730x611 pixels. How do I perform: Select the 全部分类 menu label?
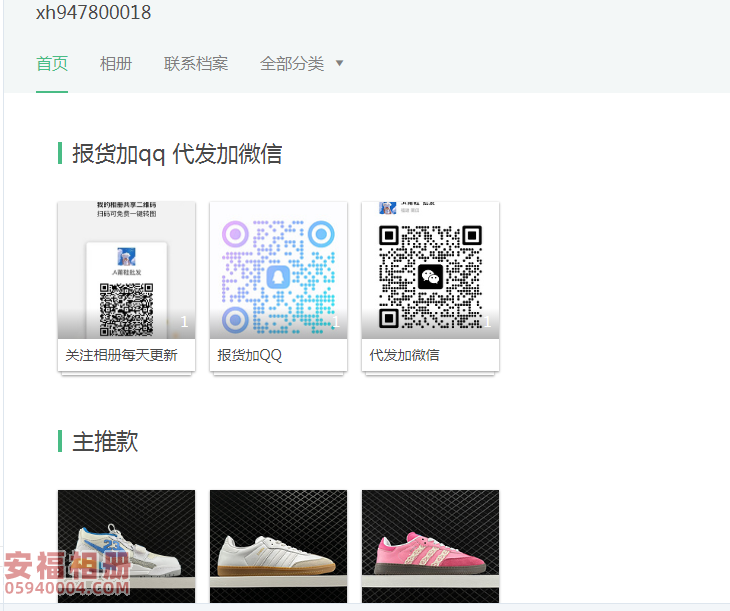point(292,64)
